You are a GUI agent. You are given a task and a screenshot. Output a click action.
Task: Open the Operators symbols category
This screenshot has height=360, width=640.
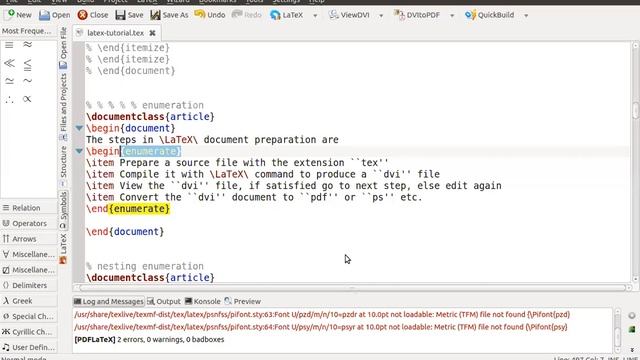point(29,223)
